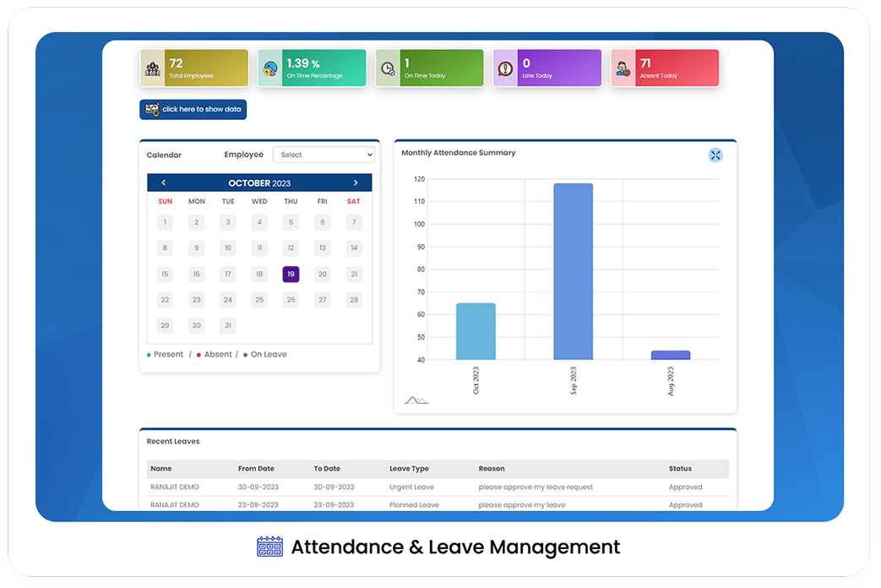Click the Leave Type column header
The image size is (881, 588).
click(x=409, y=468)
